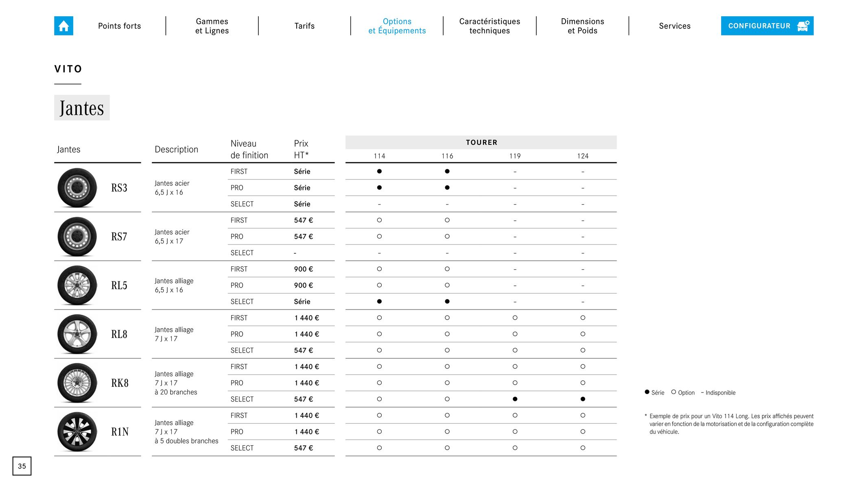
Task: Click the TOURER column group header
Action: coord(481,142)
